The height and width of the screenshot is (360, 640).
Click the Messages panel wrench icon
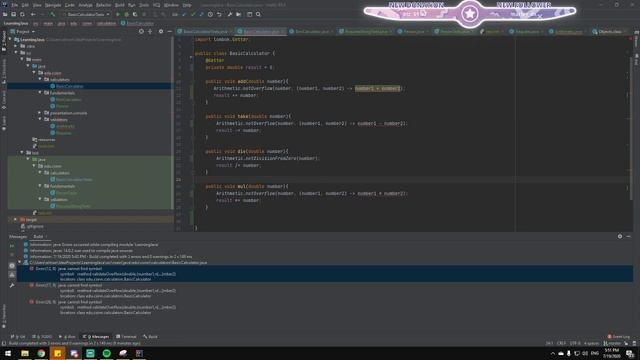click(12, 285)
